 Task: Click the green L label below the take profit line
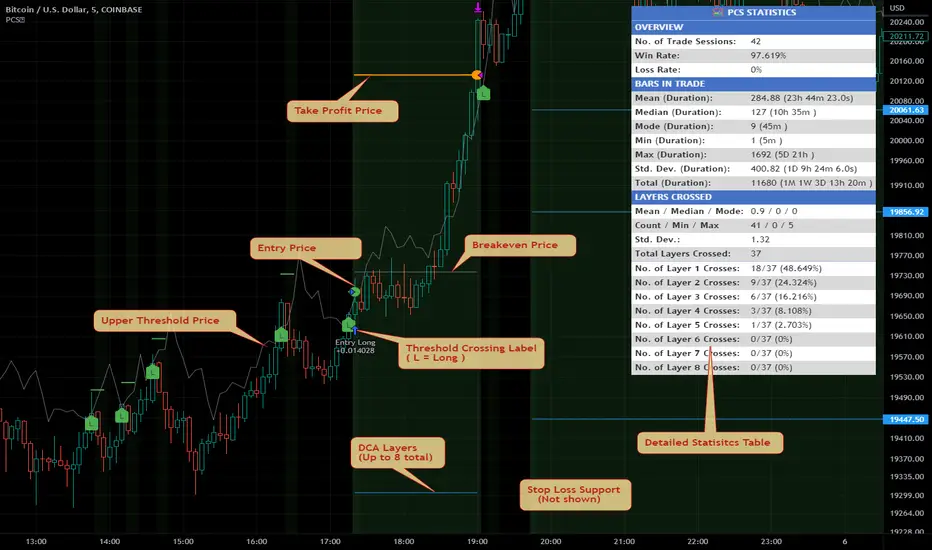coord(484,93)
